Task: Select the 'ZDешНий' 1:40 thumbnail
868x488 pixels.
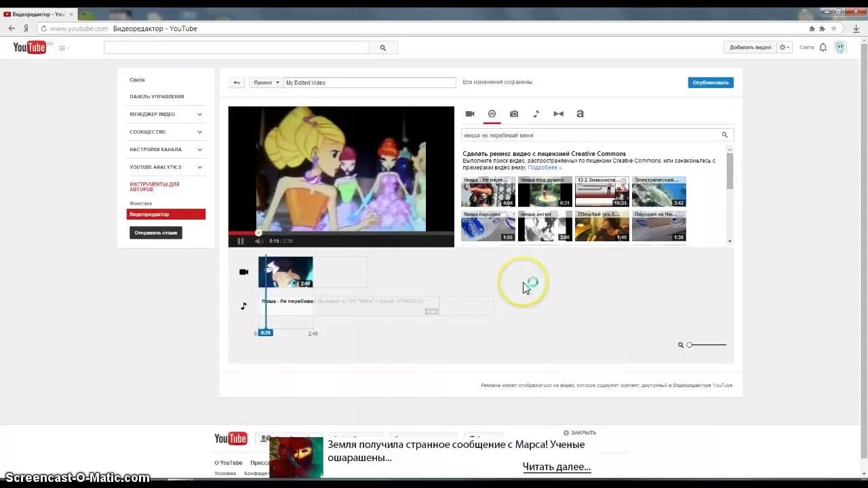Action: click(x=602, y=226)
